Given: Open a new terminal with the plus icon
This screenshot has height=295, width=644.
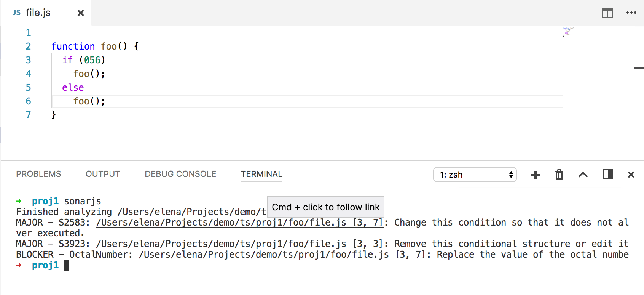Looking at the screenshot, I should tap(535, 175).
